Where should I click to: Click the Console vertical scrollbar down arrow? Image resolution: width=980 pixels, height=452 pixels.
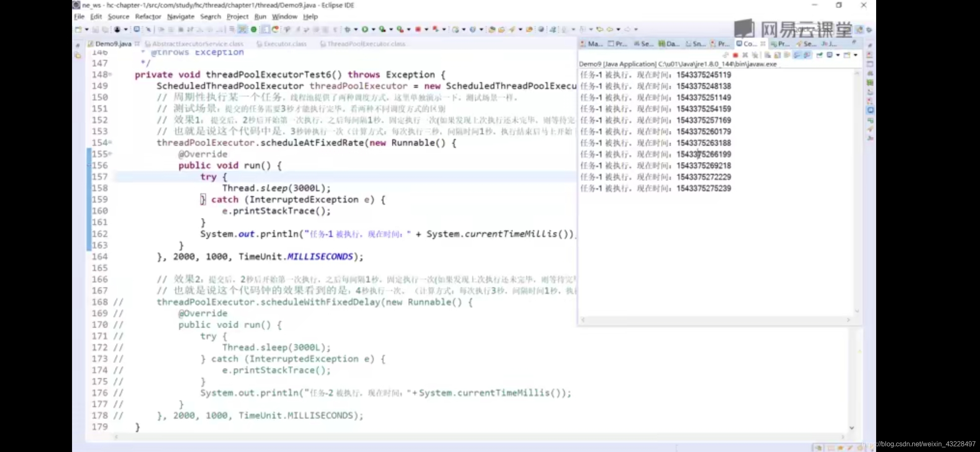(857, 311)
